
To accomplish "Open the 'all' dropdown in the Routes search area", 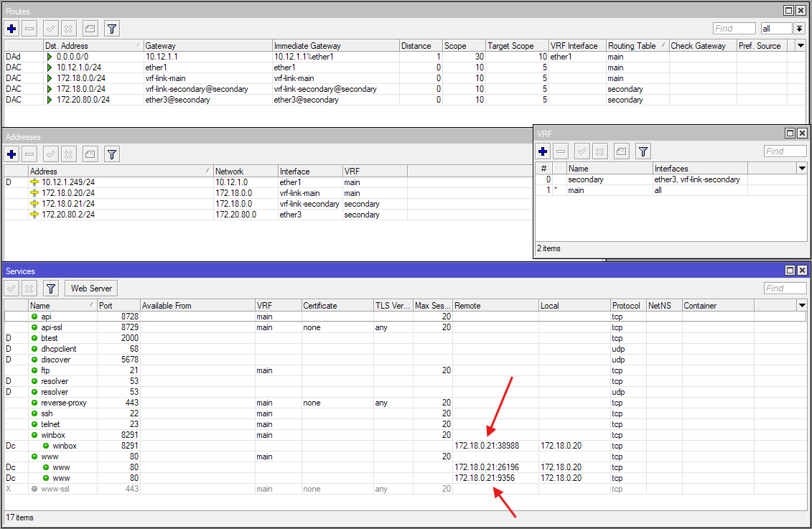I will [800, 29].
